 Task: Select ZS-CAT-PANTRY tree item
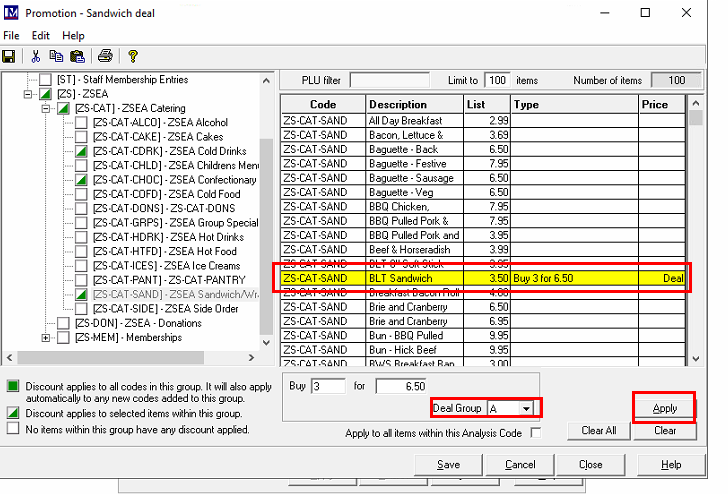(169, 280)
